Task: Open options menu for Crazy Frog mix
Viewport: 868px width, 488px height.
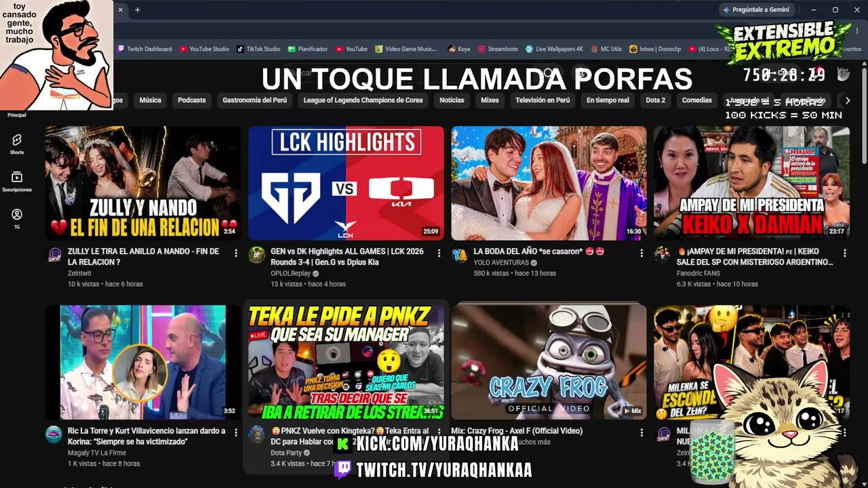Action: (642, 432)
